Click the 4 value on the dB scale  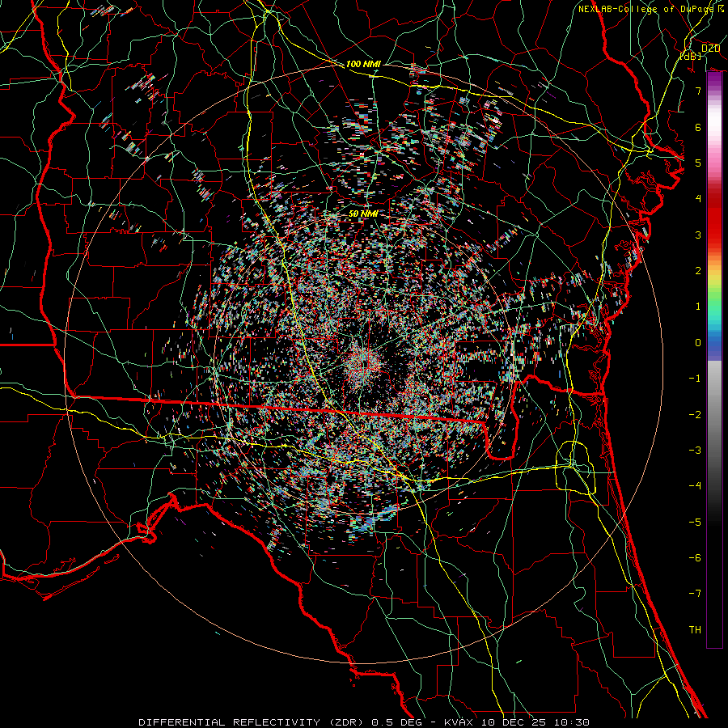(x=698, y=199)
